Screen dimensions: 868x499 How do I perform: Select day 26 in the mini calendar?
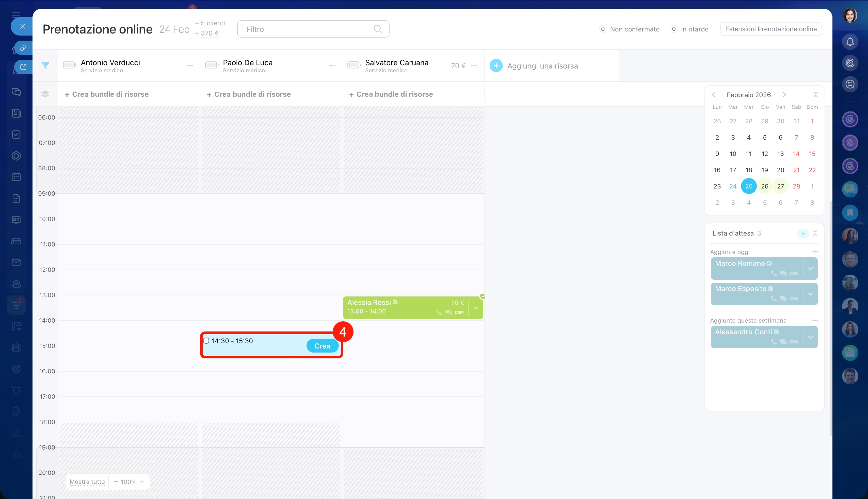pyautogui.click(x=764, y=186)
